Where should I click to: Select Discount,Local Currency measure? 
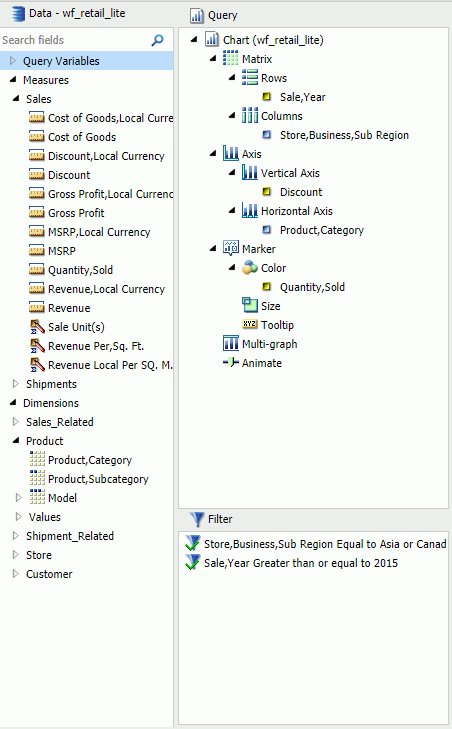[106, 156]
